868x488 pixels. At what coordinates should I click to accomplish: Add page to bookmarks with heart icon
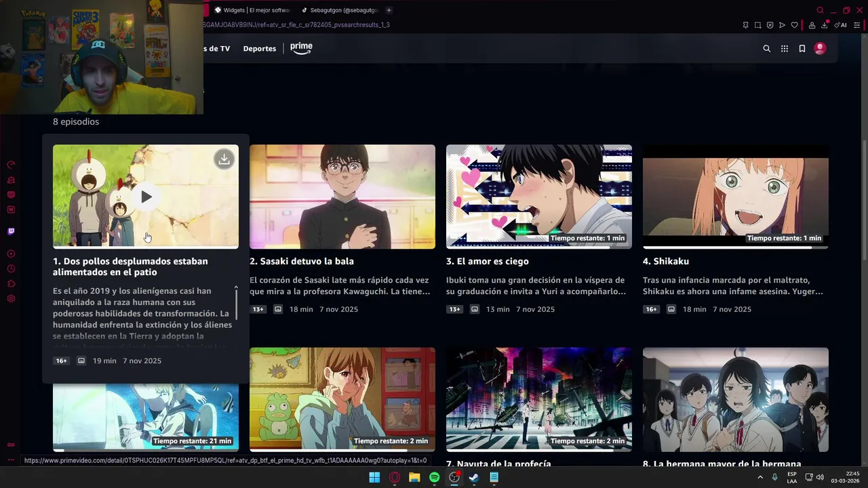tap(795, 25)
